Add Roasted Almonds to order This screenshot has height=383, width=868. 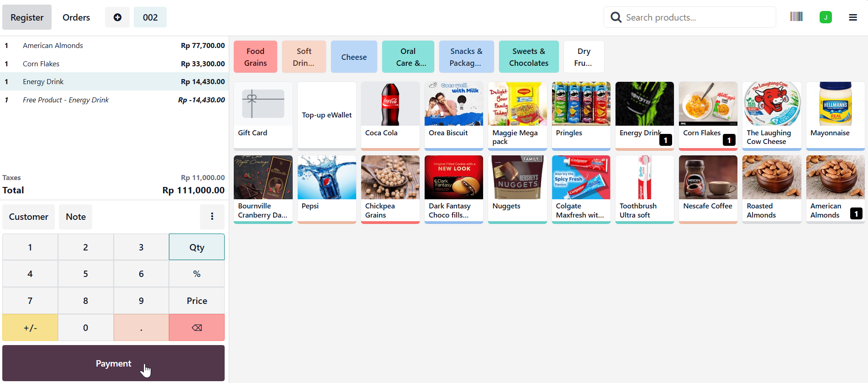(x=772, y=189)
